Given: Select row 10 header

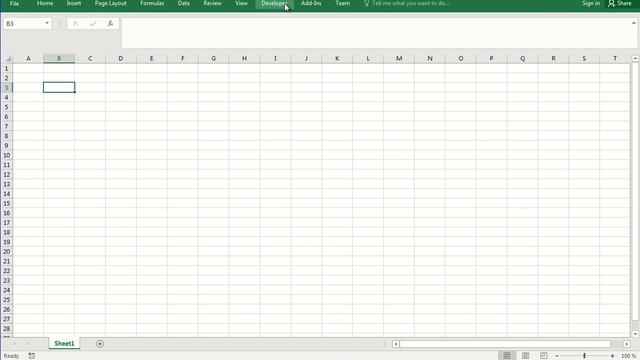Looking at the screenshot, I should point(7,156).
